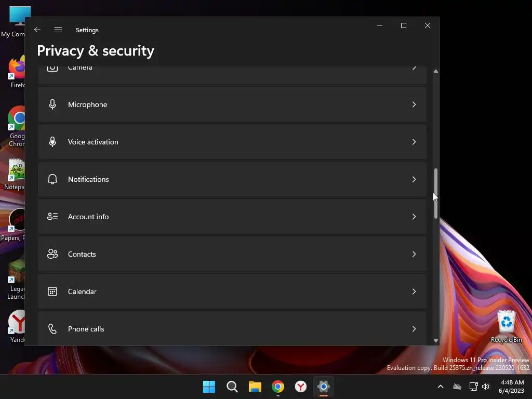
Task: Click the microphone icon in Microphone row
Action: click(52, 104)
